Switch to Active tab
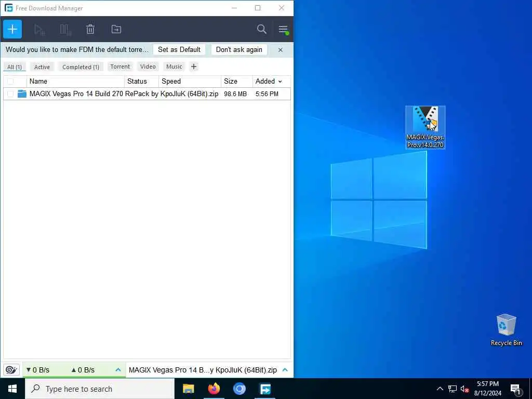This screenshot has height=399, width=532. click(42, 67)
